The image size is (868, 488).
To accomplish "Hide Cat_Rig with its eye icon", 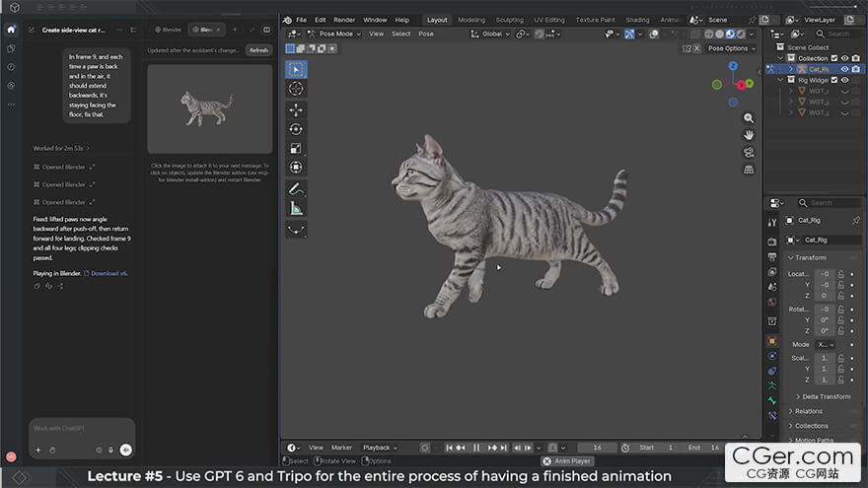I will [844, 69].
